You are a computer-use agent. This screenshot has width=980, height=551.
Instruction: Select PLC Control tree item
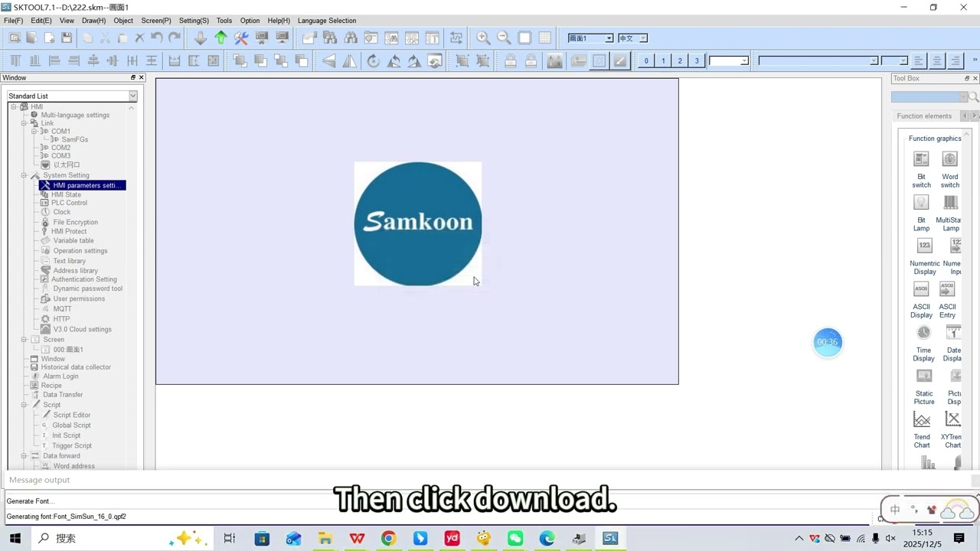point(69,203)
